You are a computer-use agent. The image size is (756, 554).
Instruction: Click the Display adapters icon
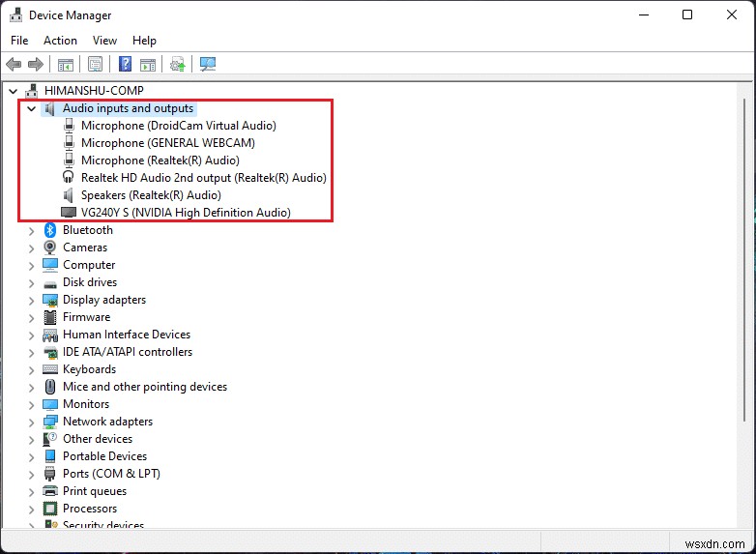point(50,300)
